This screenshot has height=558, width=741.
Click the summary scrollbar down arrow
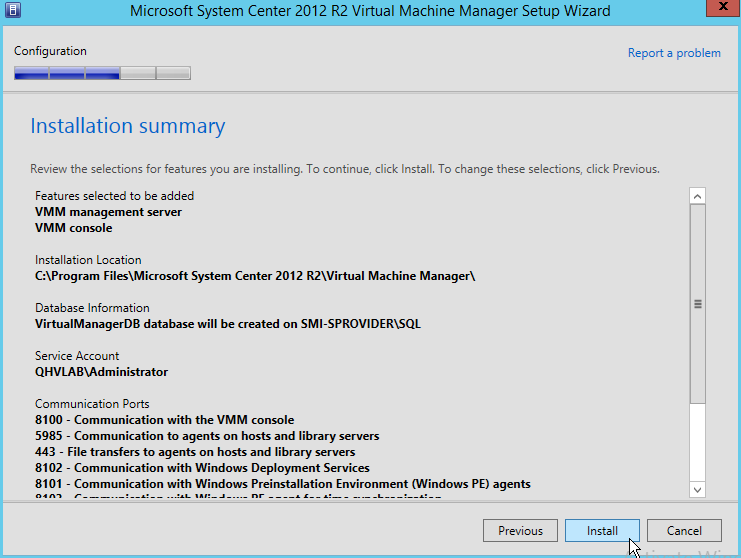click(697, 488)
